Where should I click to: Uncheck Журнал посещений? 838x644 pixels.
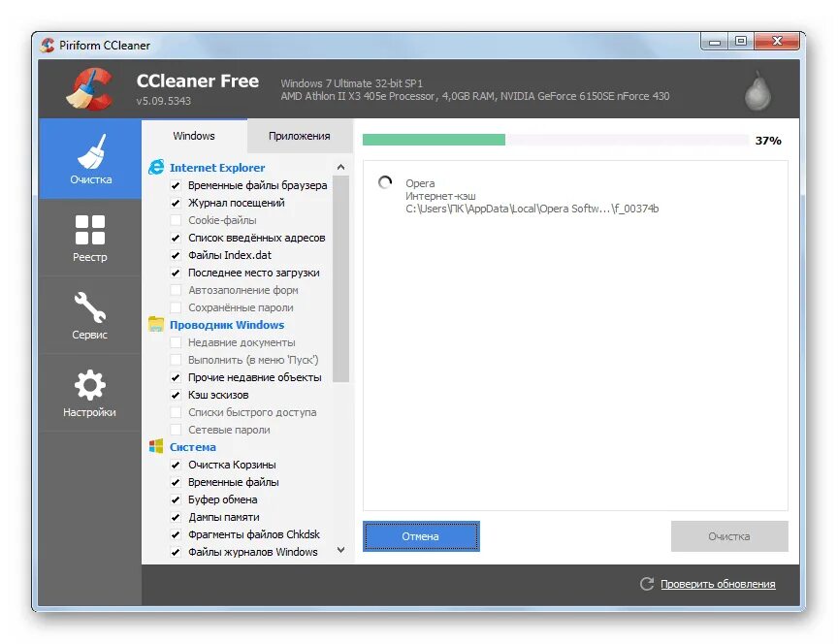point(176,203)
